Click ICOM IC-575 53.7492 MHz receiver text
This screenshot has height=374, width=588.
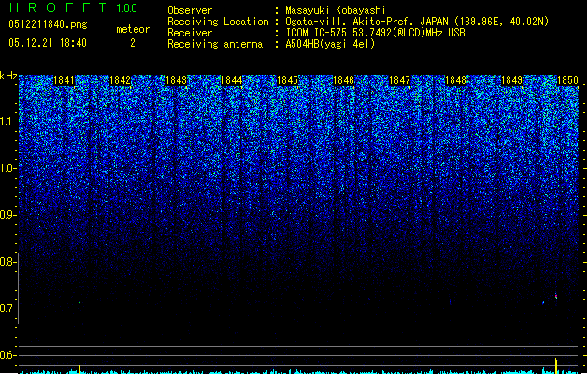375,33
